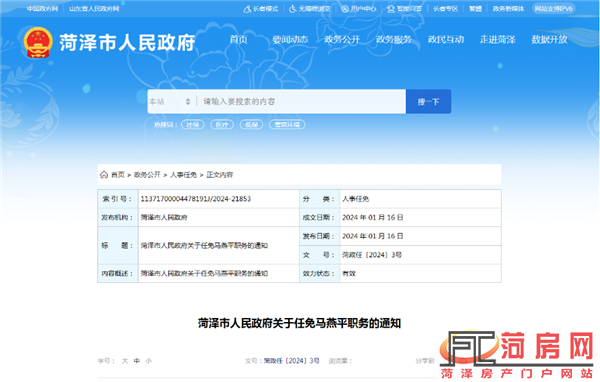Open 用户中心 user center
The image size is (600, 382).
(x=359, y=9)
